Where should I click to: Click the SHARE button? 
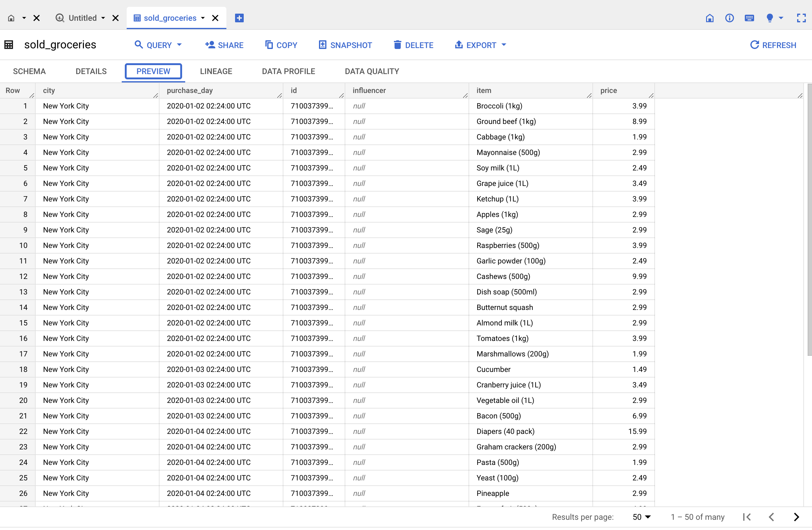224,45
